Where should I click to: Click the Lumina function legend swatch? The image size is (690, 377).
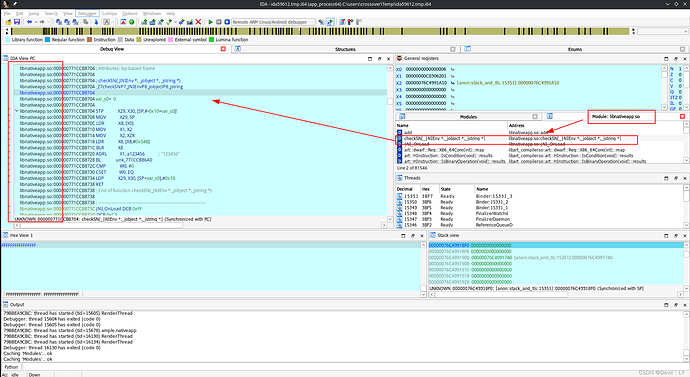[x=211, y=40]
